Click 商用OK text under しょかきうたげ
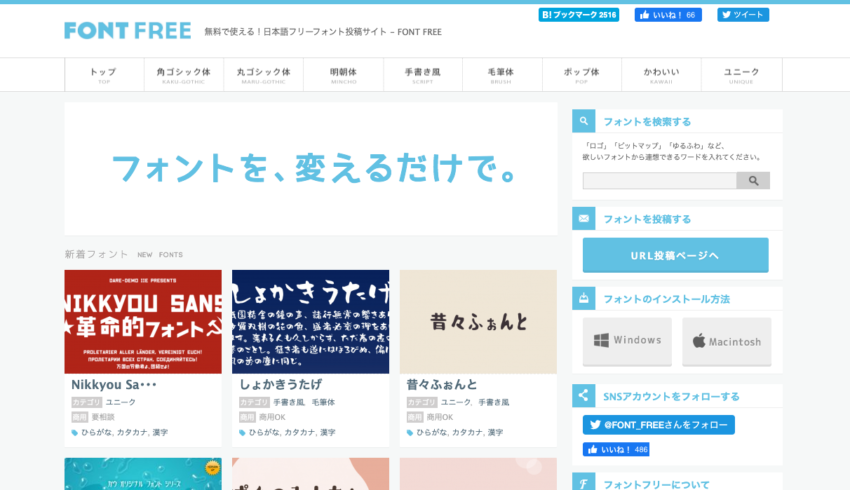The width and height of the screenshot is (850, 490). point(272,417)
